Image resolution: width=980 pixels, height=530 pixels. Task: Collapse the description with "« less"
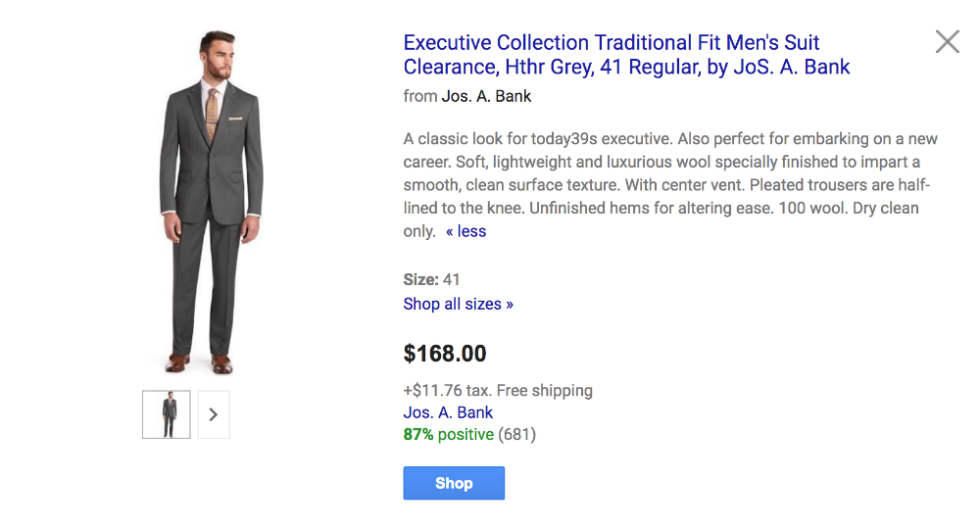(465, 231)
